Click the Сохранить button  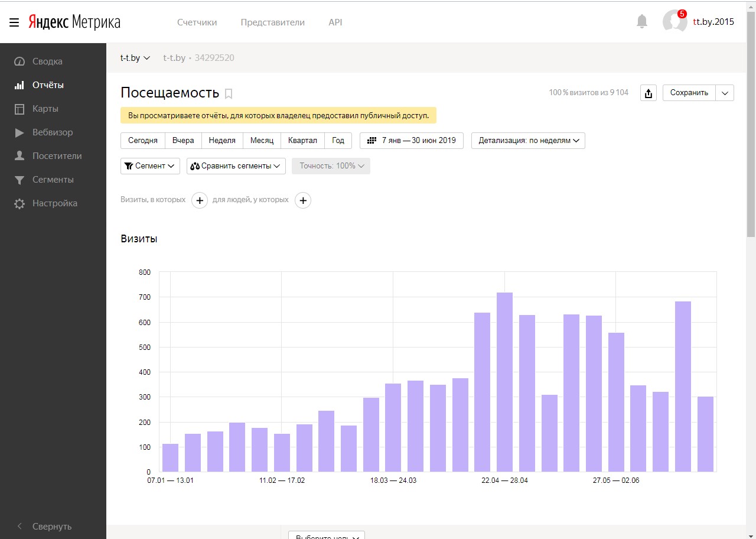(689, 93)
